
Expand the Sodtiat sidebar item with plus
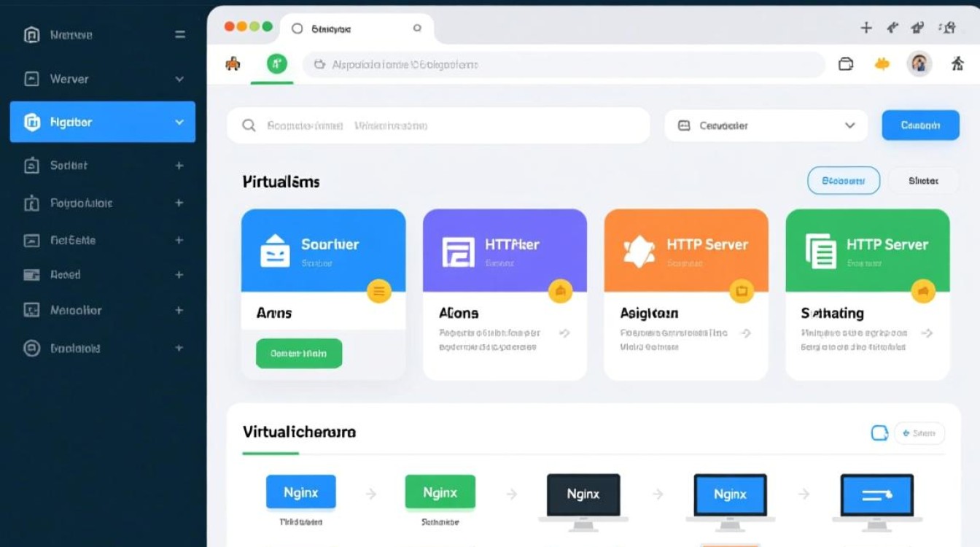[x=179, y=166]
